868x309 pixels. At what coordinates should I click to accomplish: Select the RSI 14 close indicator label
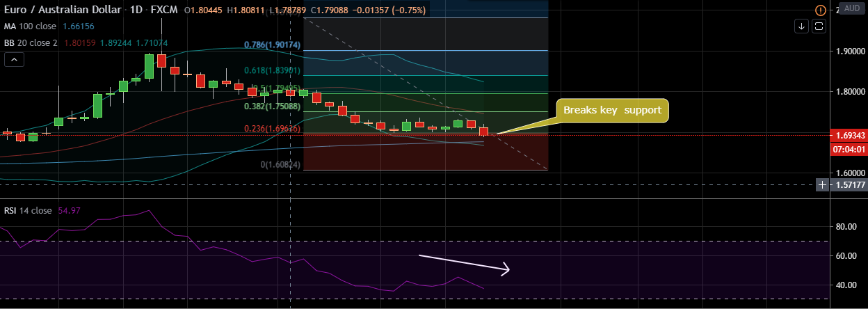[28, 210]
